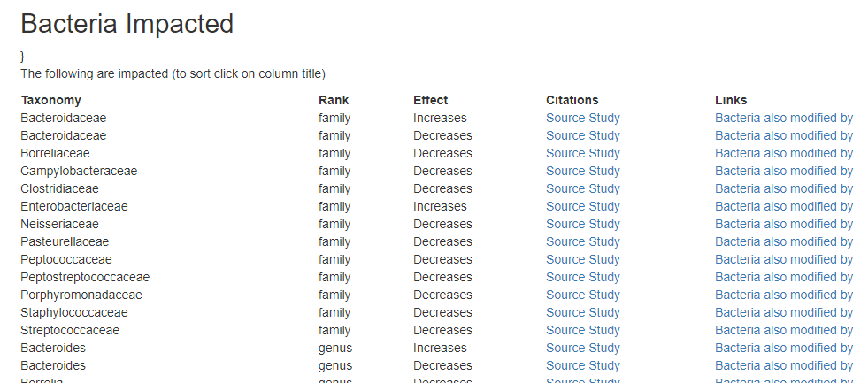Open Source Study for Bacteroidaceae family Increases row

[x=582, y=118]
